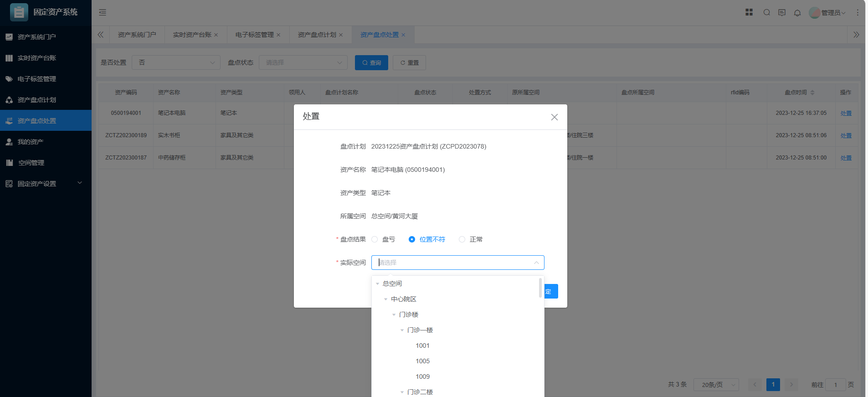The width and height of the screenshot is (868, 397).
Task: Select the 位置不符 radio option
Action: pyautogui.click(x=412, y=239)
